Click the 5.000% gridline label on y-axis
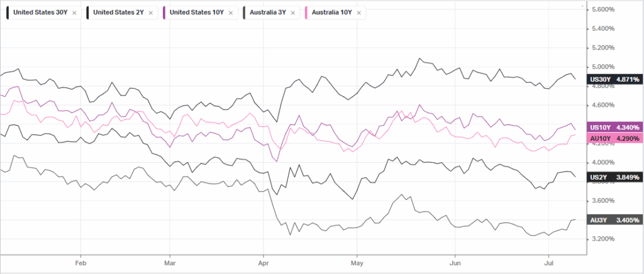This screenshot has width=644, height=274. (603, 67)
